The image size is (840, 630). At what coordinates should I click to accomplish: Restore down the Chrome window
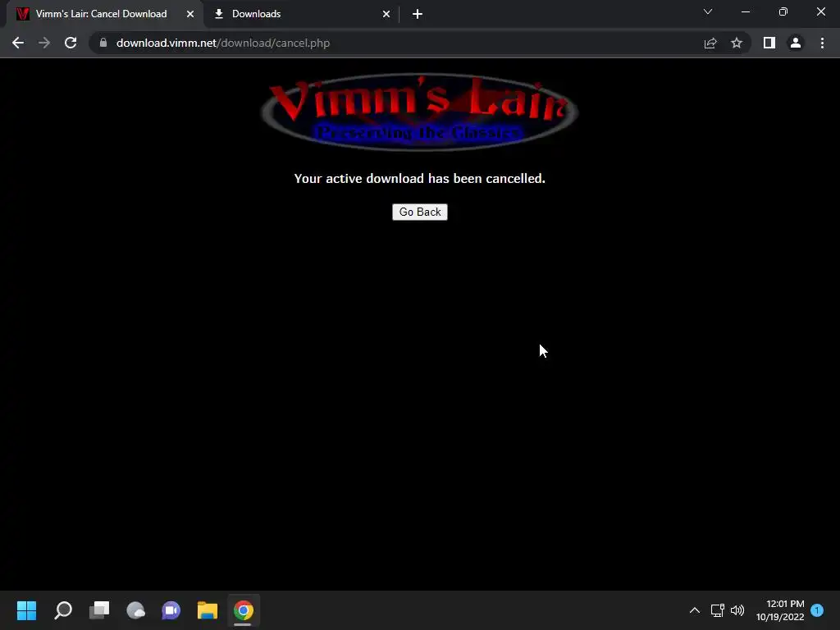(783, 11)
